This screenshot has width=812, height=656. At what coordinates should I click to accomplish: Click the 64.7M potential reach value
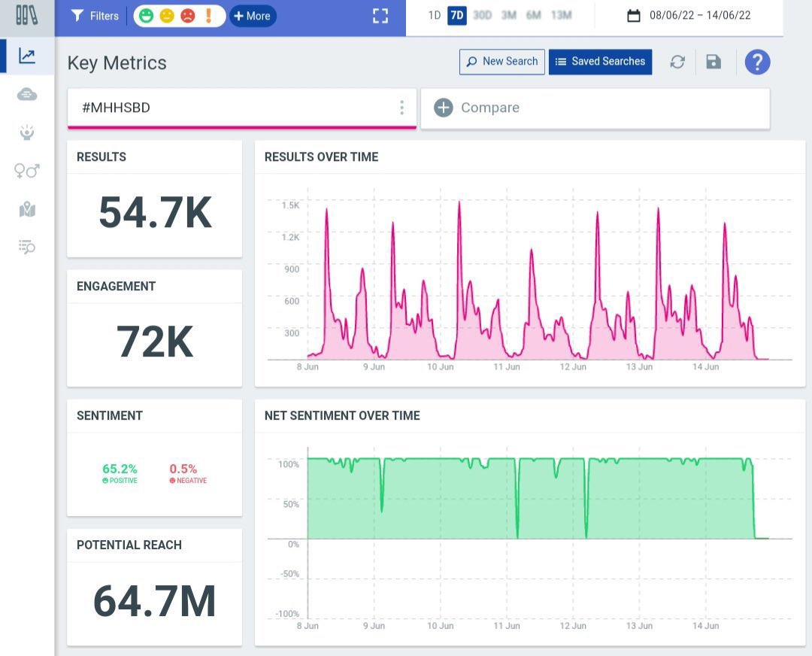pyautogui.click(x=154, y=601)
